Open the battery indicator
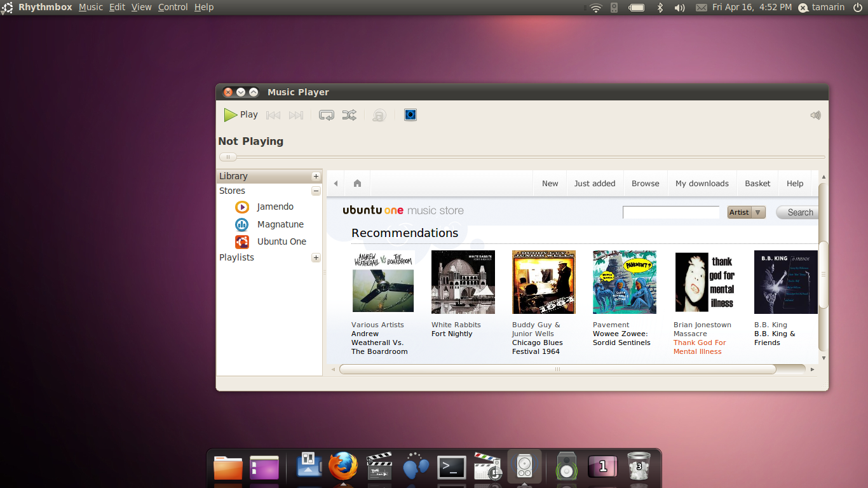This screenshot has width=868, height=488. click(637, 8)
